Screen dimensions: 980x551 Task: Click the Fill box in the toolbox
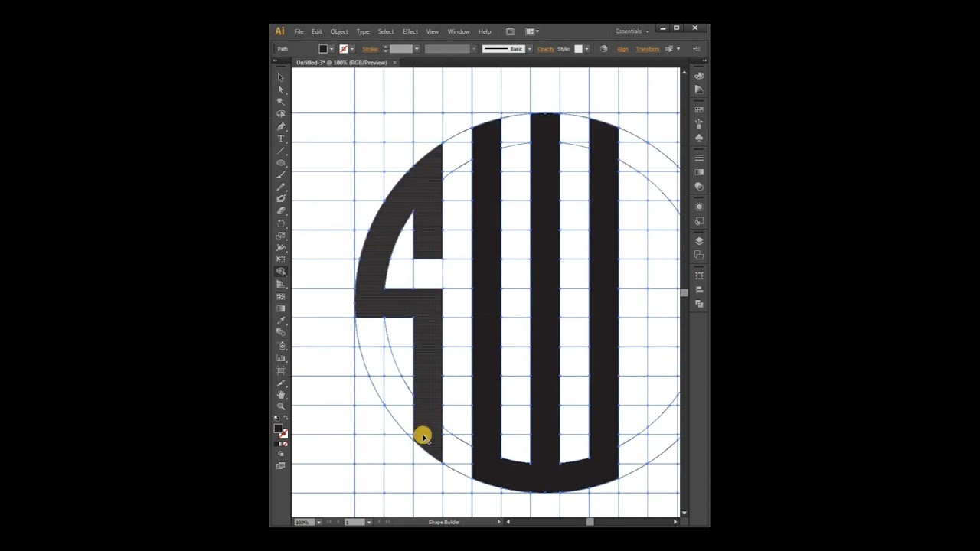click(x=278, y=429)
